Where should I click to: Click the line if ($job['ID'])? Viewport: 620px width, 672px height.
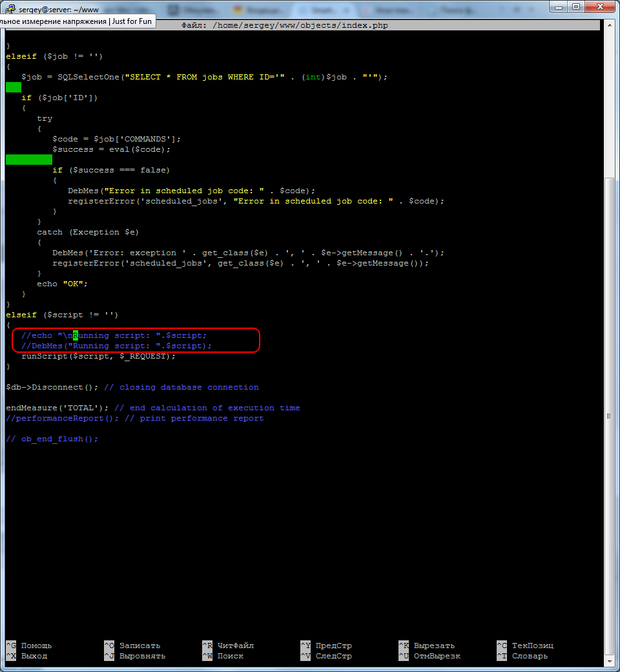point(59,98)
